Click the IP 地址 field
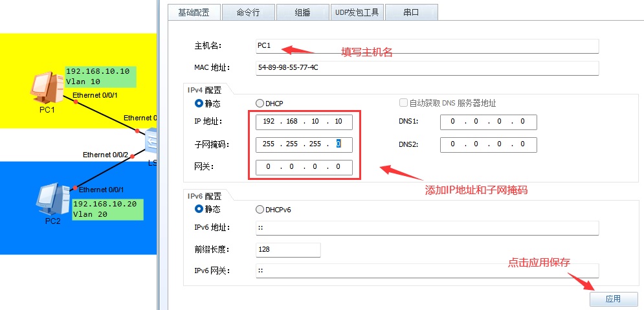Image resolution: width=644 pixels, height=310 pixels. click(x=304, y=122)
